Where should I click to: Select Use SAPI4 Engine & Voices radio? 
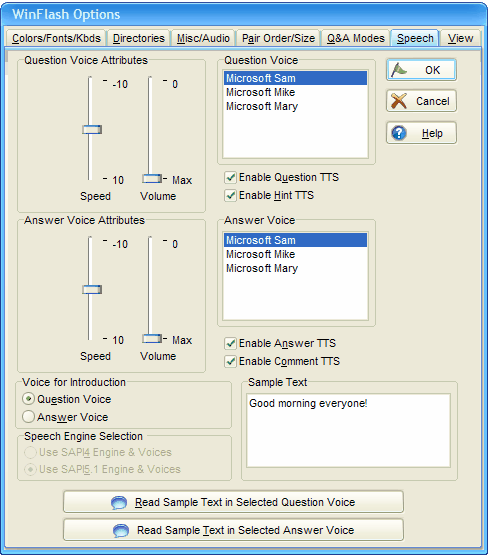pos(30,452)
